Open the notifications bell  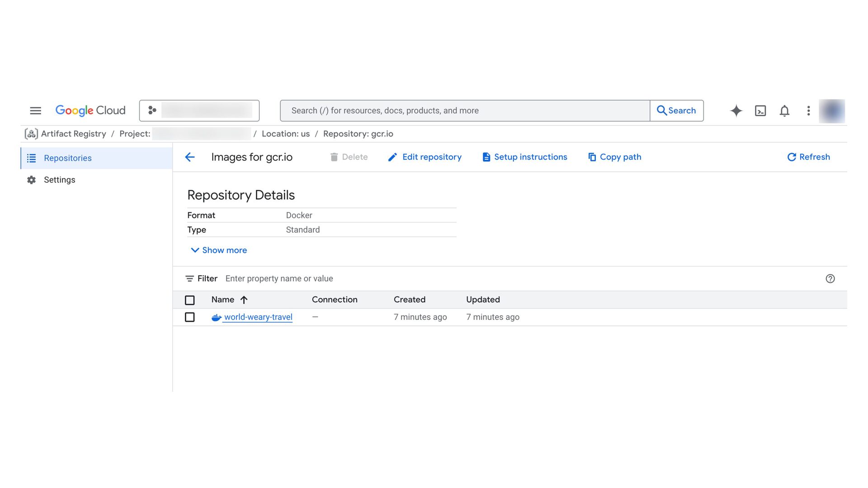(x=784, y=111)
